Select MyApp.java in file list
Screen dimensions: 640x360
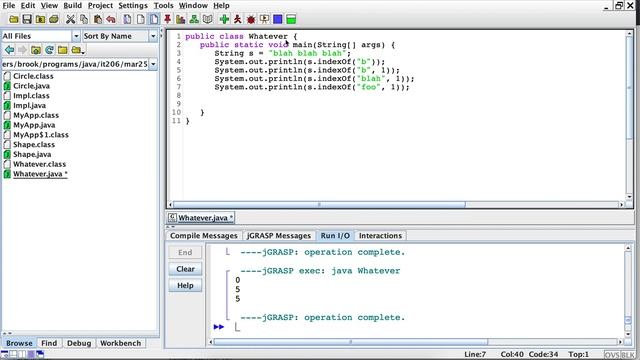[34, 125]
